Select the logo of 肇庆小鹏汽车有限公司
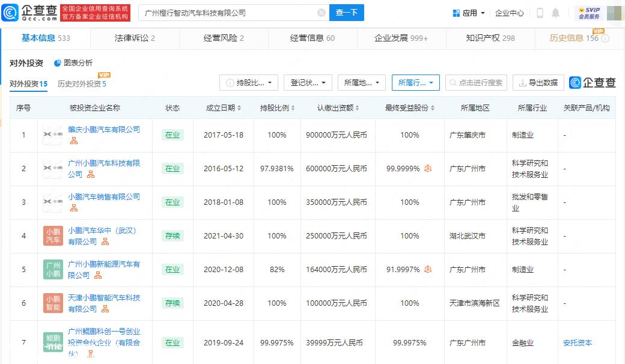The height and width of the screenshot is (364, 625). click(53, 135)
